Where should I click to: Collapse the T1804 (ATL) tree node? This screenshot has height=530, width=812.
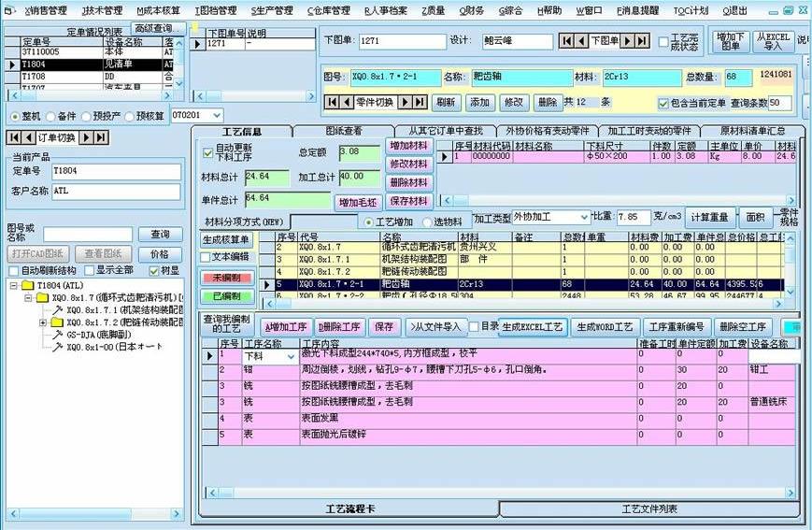(x=13, y=285)
